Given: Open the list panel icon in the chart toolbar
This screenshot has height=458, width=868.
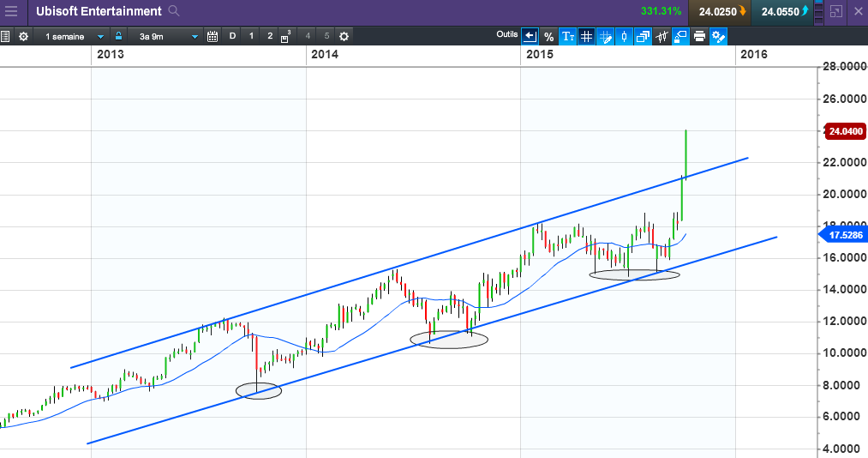Looking at the screenshot, I should pos(5,37).
